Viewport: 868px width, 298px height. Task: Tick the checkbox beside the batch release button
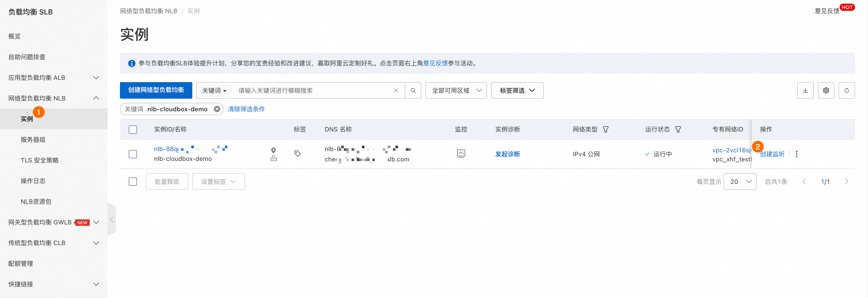point(133,182)
